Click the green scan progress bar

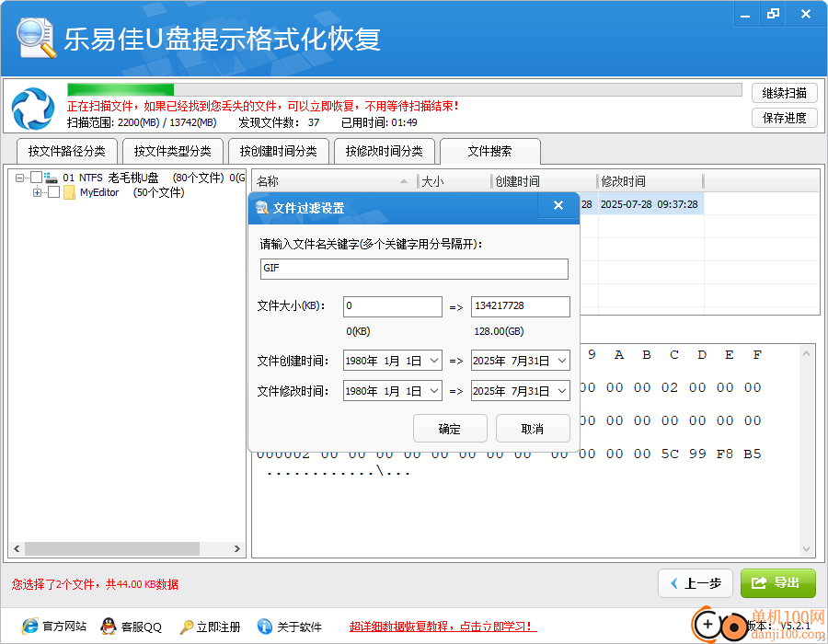click(x=121, y=89)
